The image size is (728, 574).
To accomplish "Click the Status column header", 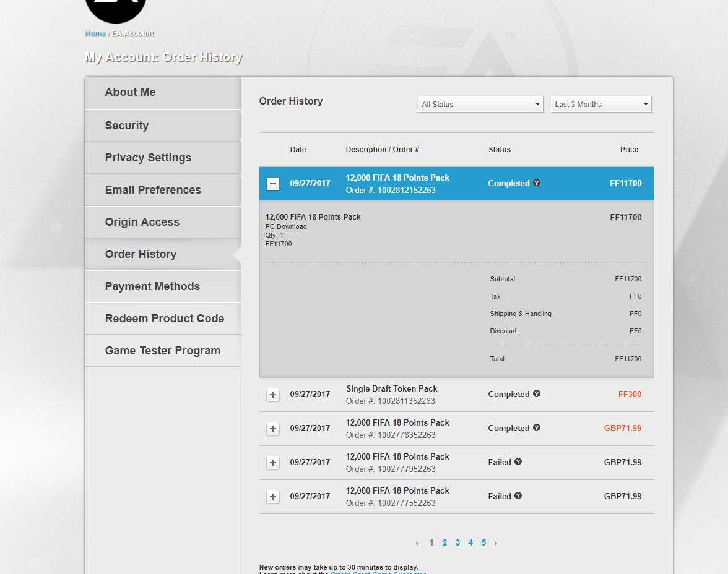I will tap(500, 150).
